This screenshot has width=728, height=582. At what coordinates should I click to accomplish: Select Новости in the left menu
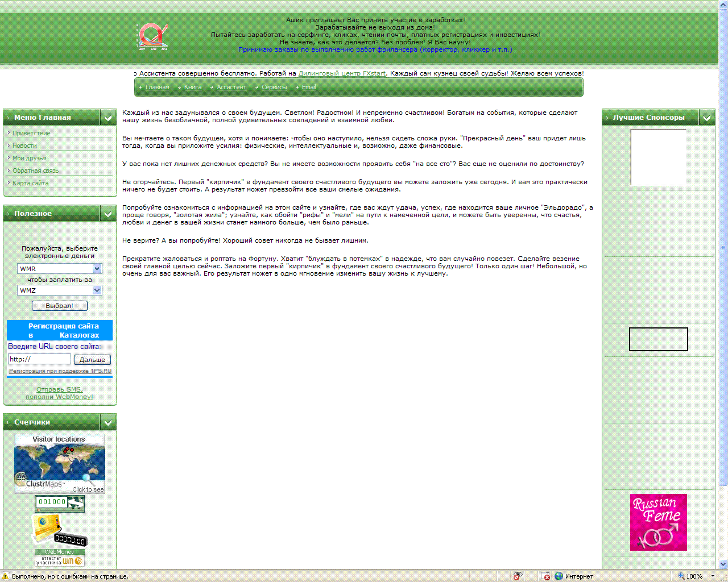click(x=24, y=145)
